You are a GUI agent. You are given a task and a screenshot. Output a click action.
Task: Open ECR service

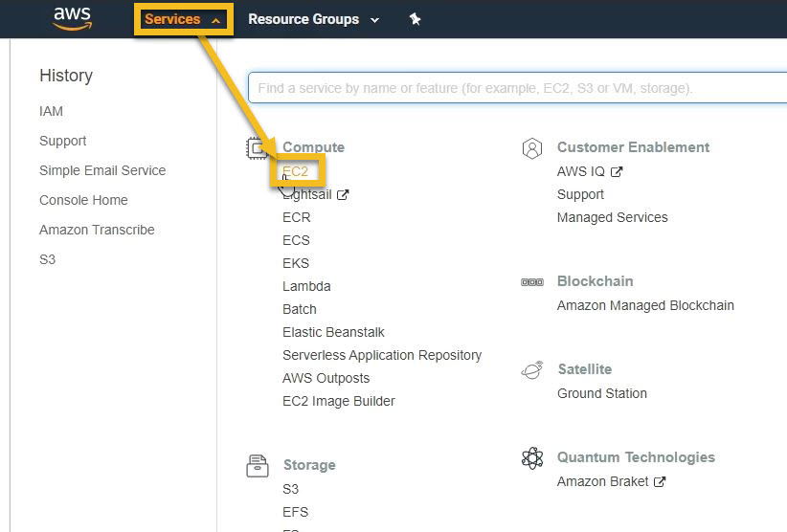tap(297, 217)
